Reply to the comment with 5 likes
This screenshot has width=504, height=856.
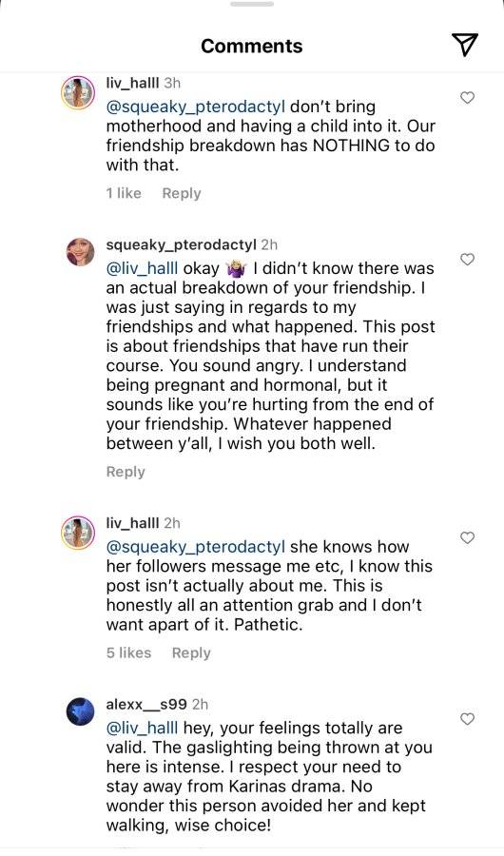pos(191,652)
